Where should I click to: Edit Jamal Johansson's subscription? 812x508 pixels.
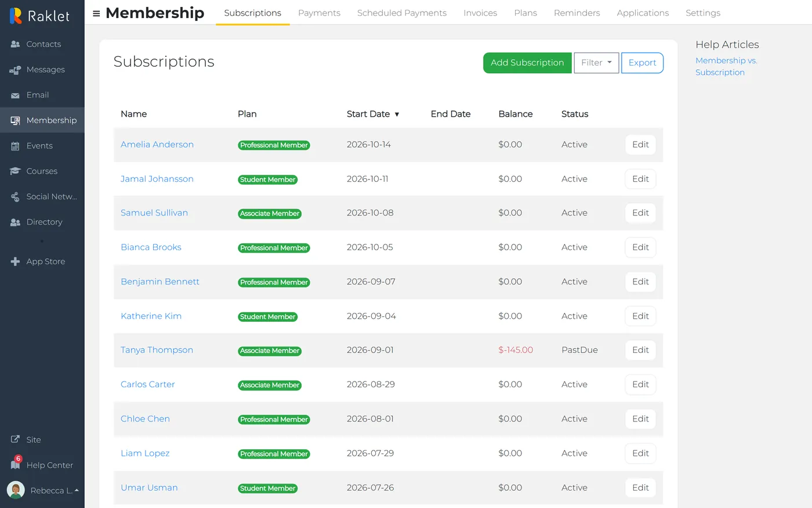pos(640,179)
